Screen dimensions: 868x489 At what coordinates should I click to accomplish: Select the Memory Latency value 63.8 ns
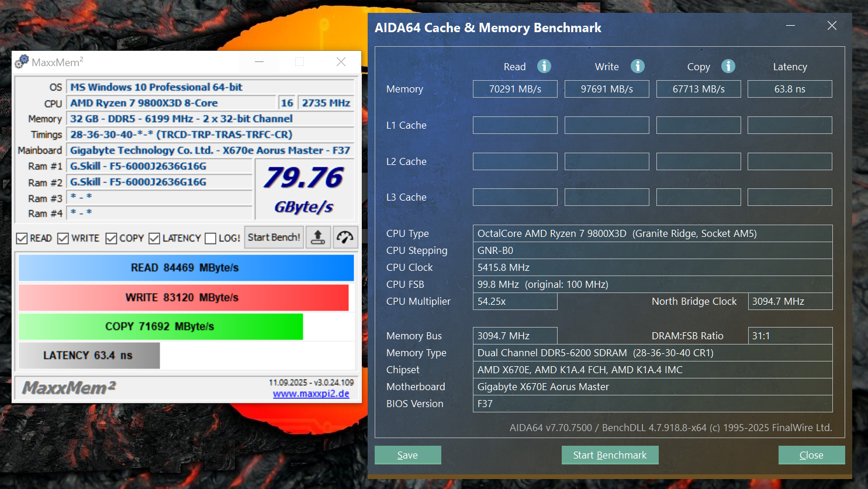click(790, 89)
